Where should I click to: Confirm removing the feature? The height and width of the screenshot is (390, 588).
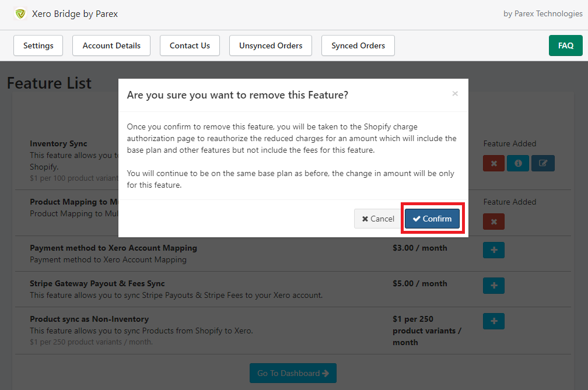[x=432, y=219]
